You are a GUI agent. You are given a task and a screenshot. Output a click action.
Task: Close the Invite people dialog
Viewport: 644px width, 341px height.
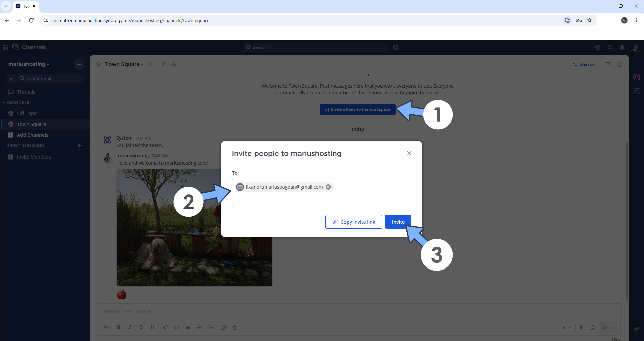409,153
